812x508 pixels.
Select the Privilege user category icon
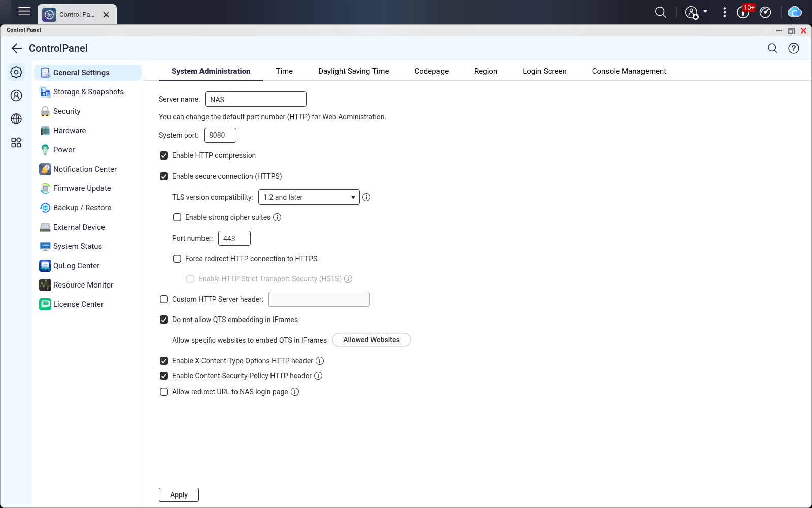[16, 96]
